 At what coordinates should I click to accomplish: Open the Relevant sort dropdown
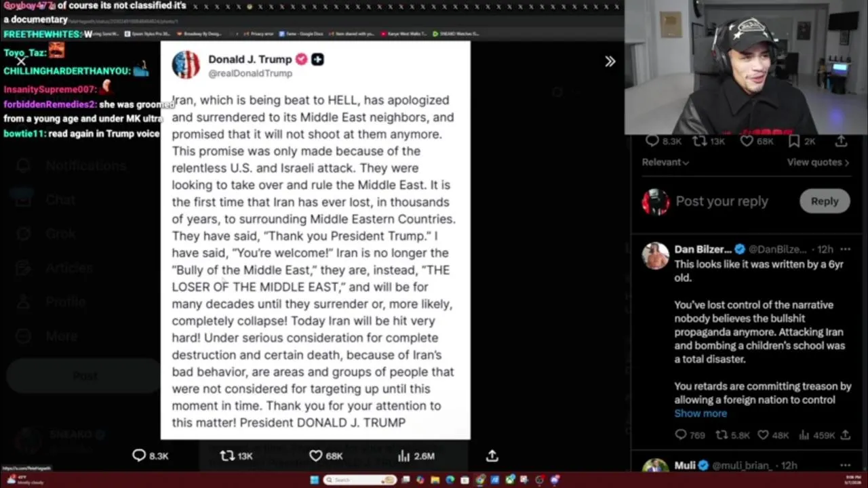[665, 162]
